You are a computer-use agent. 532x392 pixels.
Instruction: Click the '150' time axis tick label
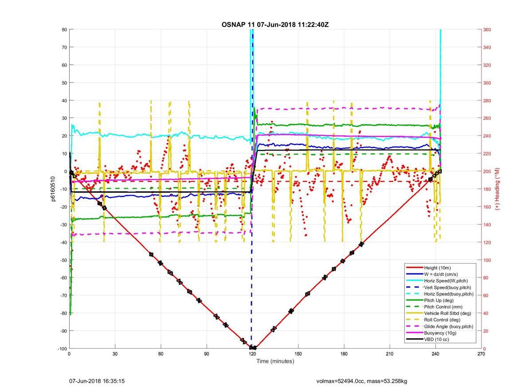298,354
